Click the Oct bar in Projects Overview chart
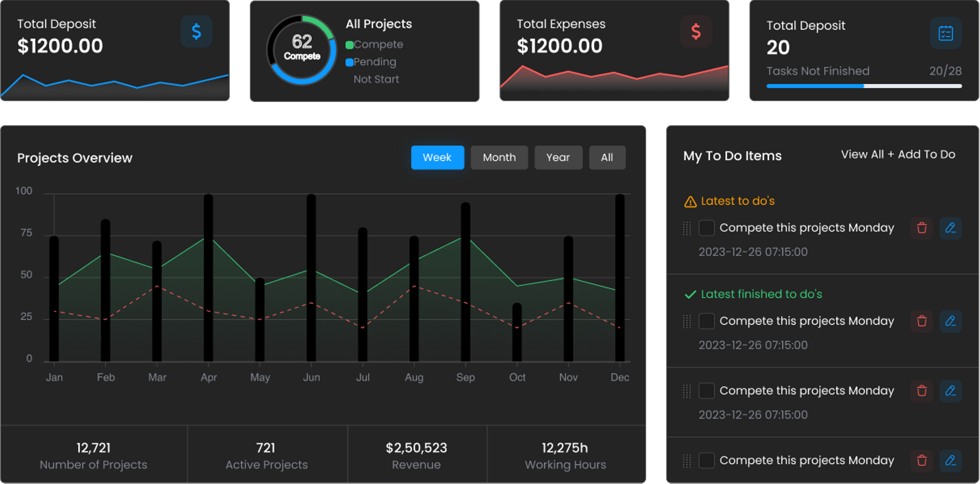This screenshot has width=980, height=484. [517, 332]
